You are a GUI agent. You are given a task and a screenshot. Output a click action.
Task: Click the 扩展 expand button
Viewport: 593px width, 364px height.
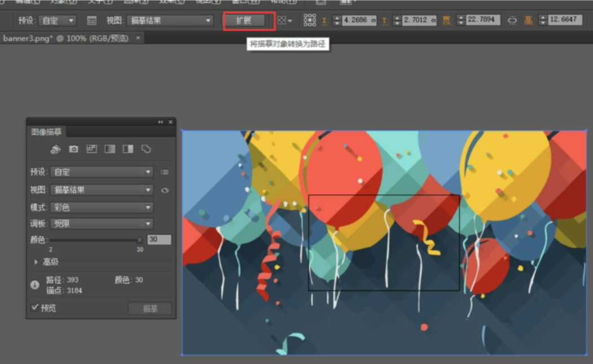point(244,20)
